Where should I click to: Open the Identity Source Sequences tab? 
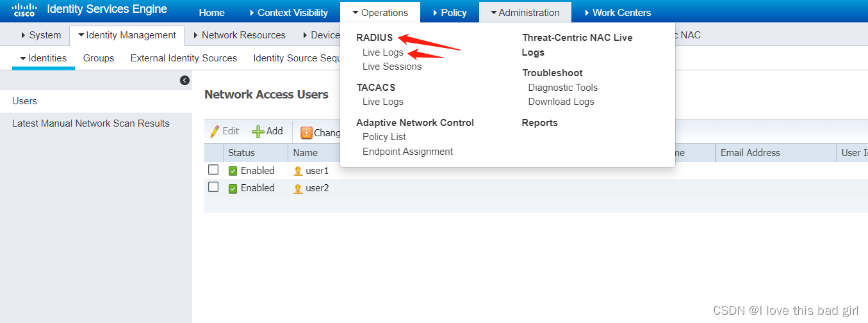297,58
